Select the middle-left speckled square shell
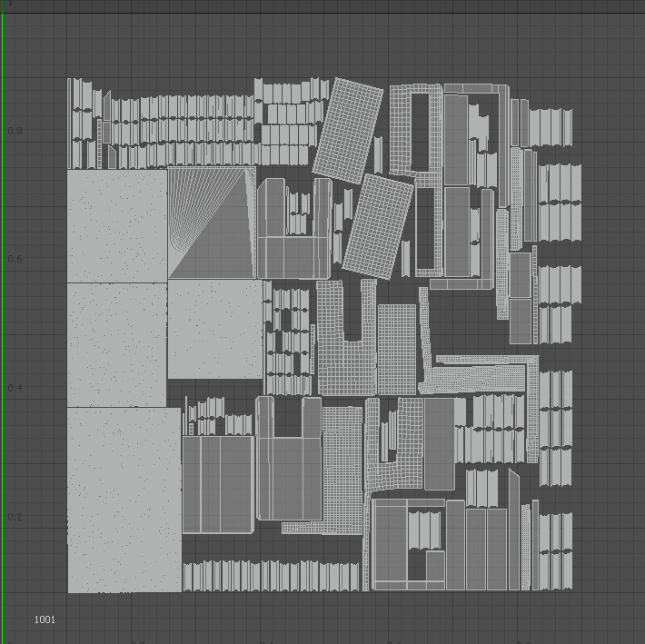645x644 pixels. (x=116, y=343)
